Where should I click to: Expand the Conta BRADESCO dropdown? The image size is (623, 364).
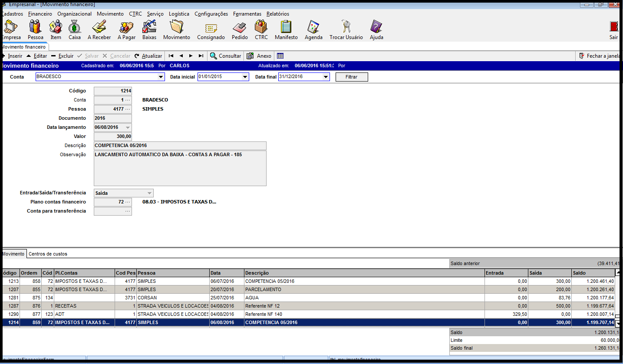coord(161,77)
